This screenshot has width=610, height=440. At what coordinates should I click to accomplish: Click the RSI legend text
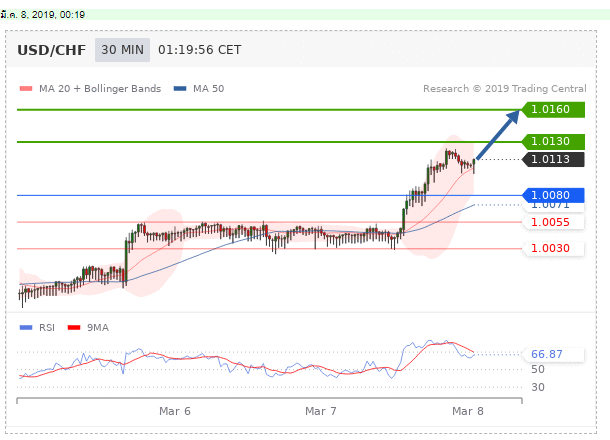pyautogui.click(x=47, y=328)
